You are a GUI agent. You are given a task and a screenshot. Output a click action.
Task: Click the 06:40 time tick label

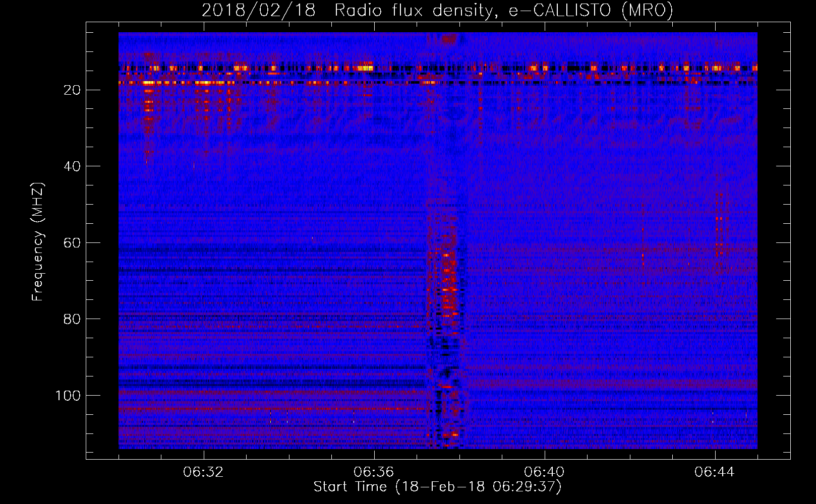pos(544,472)
